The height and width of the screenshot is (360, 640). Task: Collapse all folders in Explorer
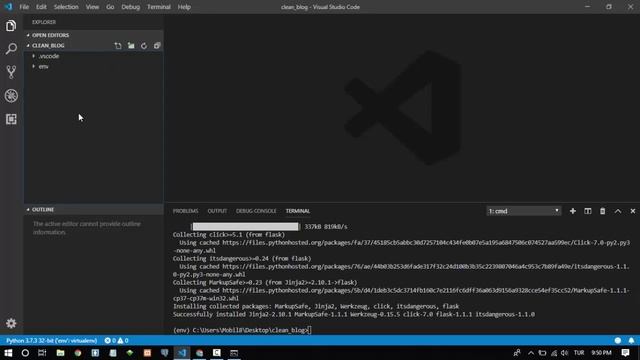[157, 46]
